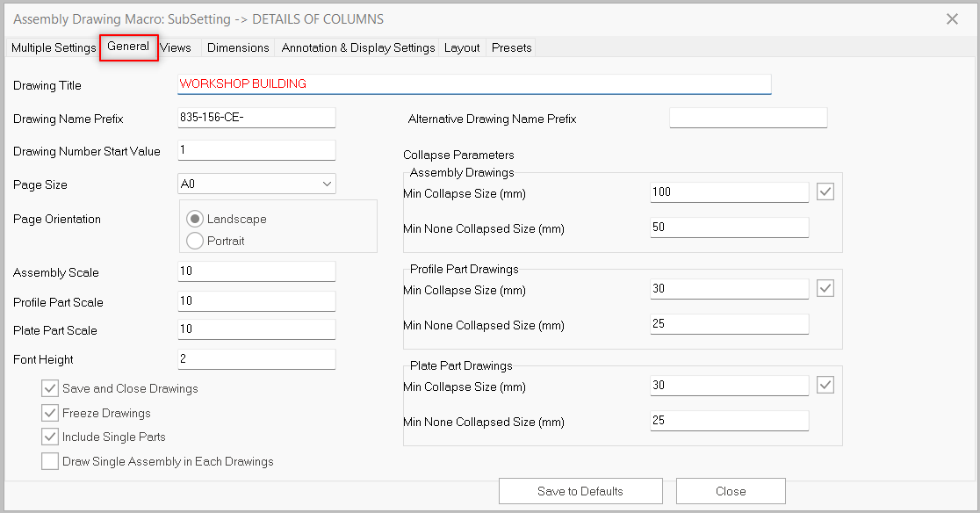Open Annotation & Display Settings tab

(357, 47)
